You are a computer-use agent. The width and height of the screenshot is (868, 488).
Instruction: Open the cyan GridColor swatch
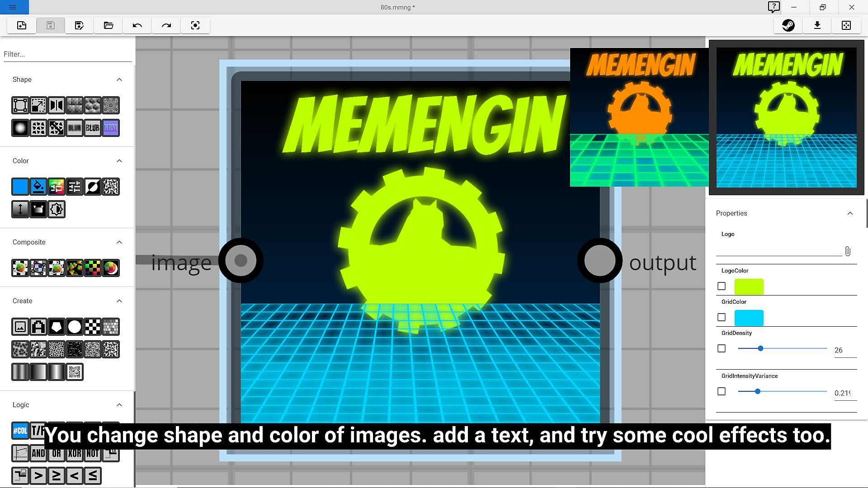749,318
